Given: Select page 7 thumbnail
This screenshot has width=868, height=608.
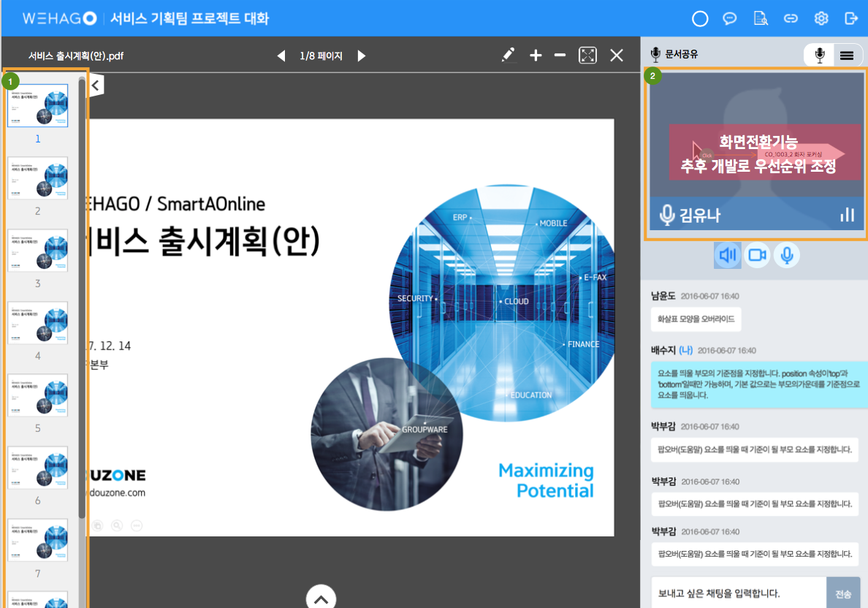Looking at the screenshot, I should tap(38, 540).
